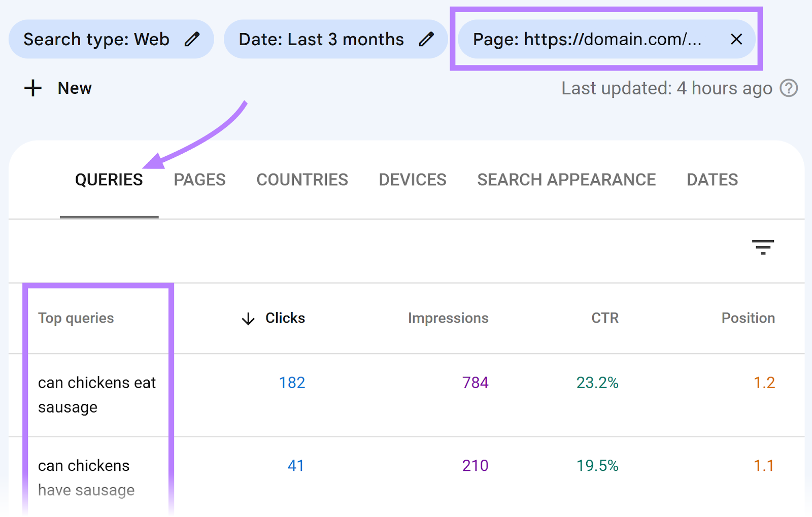The width and height of the screenshot is (812, 517).
Task: Remove the Page filter via the X icon
Action: (736, 39)
